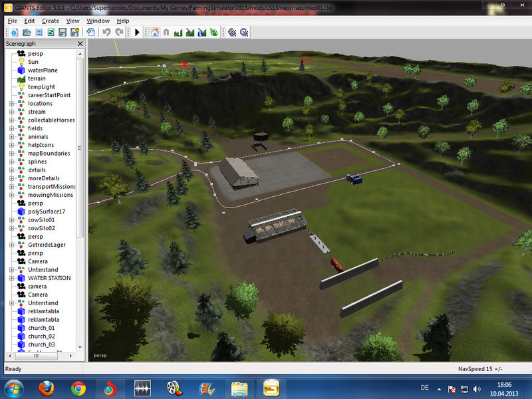532x399 pixels.
Task: Open the Window menu
Action: (x=98, y=21)
